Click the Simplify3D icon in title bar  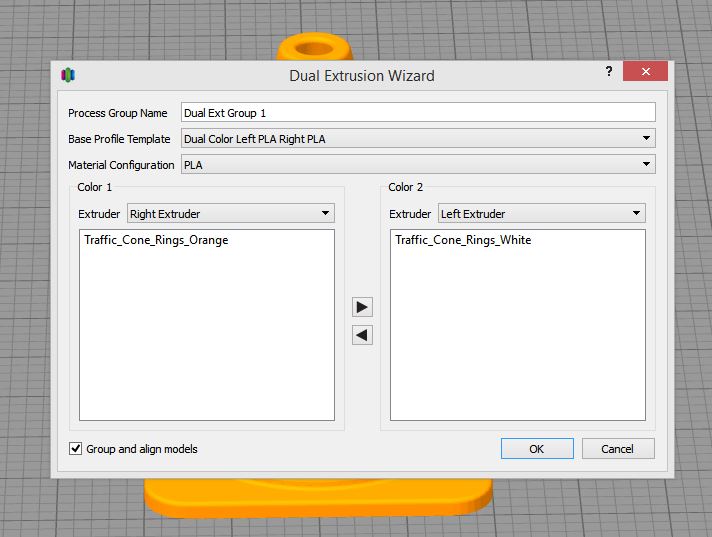[x=69, y=75]
